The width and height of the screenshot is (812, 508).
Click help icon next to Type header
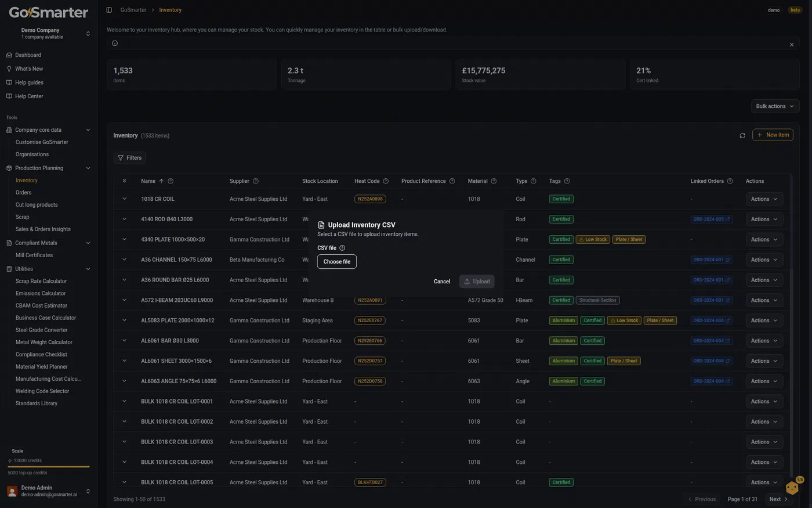534,181
